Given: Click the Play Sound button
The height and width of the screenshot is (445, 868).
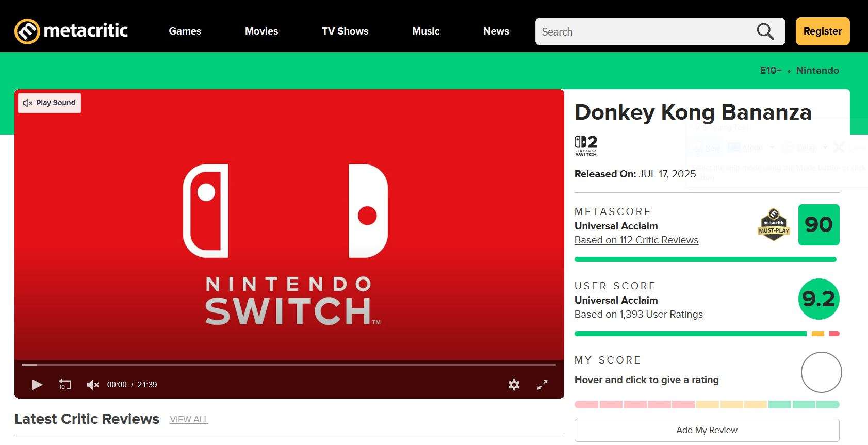Looking at the screenshot, I should click(50, 103).
